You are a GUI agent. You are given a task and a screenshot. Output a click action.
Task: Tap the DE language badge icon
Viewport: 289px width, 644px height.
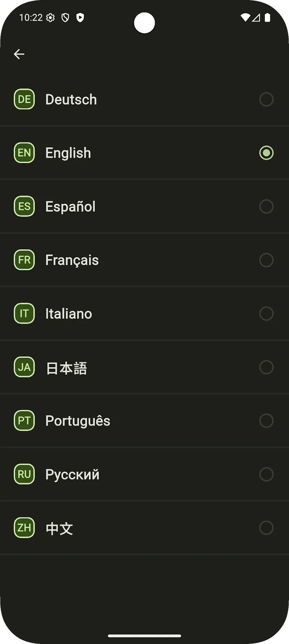point(24,99)
